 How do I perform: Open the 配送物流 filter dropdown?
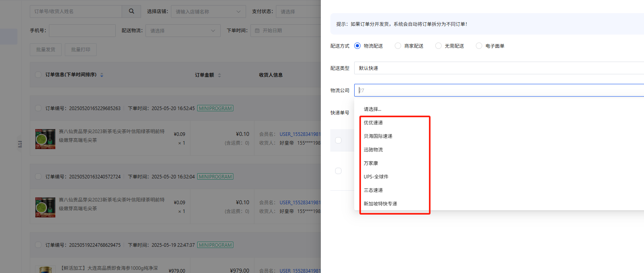(183, 31)
